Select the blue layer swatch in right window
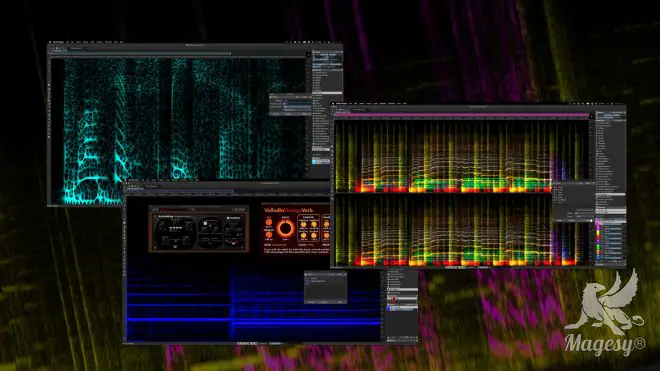Image resolution: width=660 pixels, height=371 pixels. click(598, 257)
